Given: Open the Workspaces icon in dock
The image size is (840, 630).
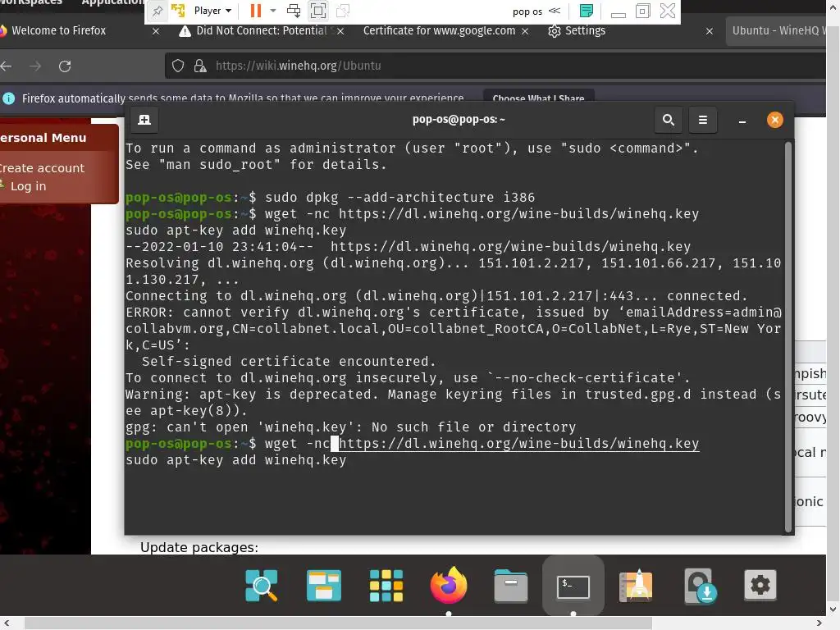Looking at the screenshot, I should tap(323, 586).
